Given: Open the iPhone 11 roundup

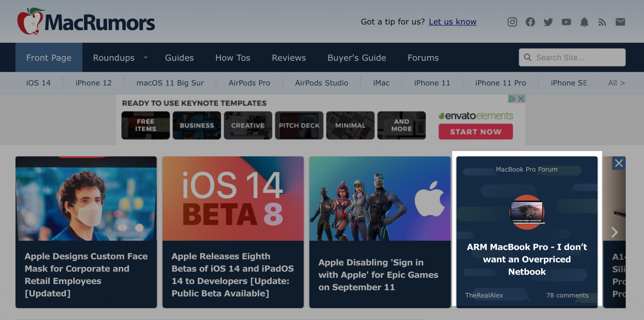Looking at the screenshot, I should pos(432,83).
